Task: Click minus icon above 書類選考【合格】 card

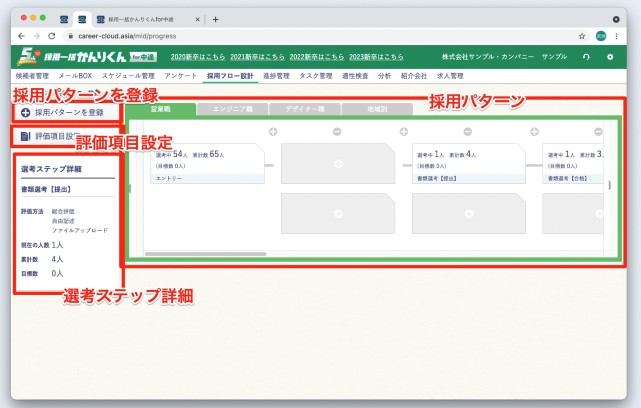Action: [x=598, y=132]
